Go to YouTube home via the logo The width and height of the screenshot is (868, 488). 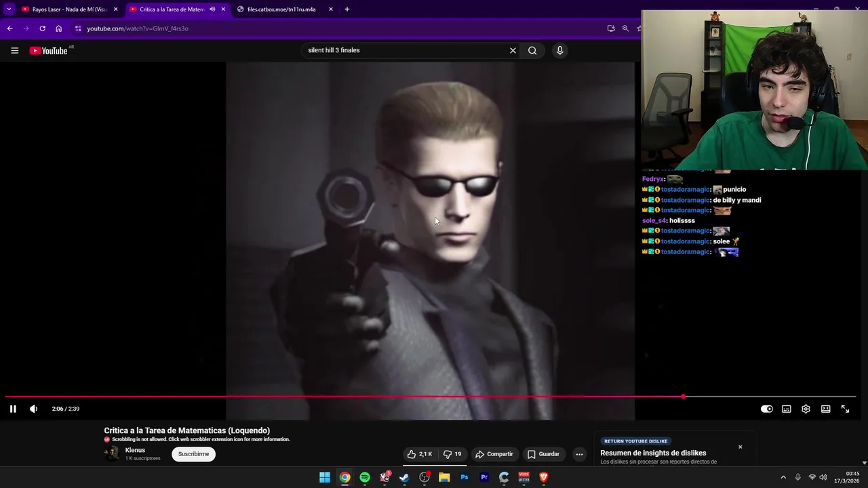[49, 50]
